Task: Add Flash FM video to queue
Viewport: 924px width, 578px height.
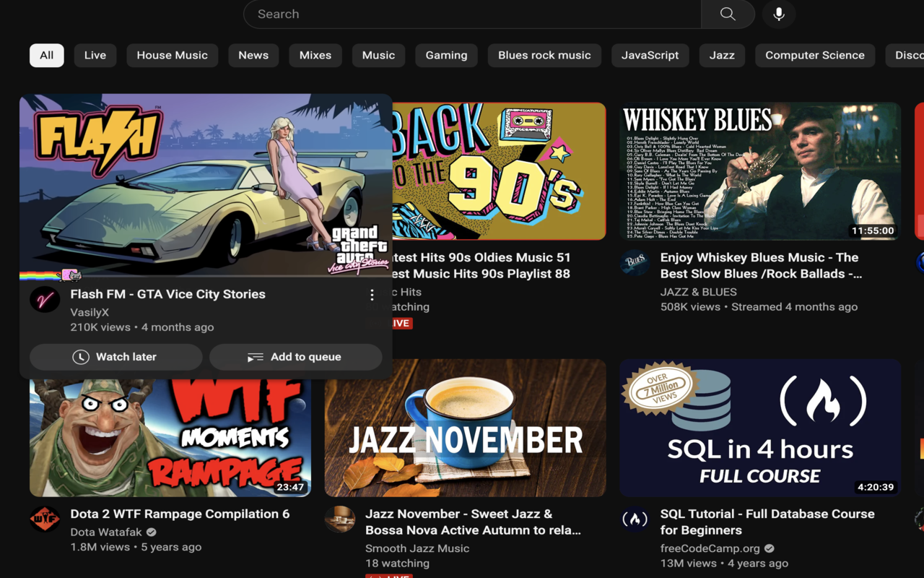Action: click(296, 357)
